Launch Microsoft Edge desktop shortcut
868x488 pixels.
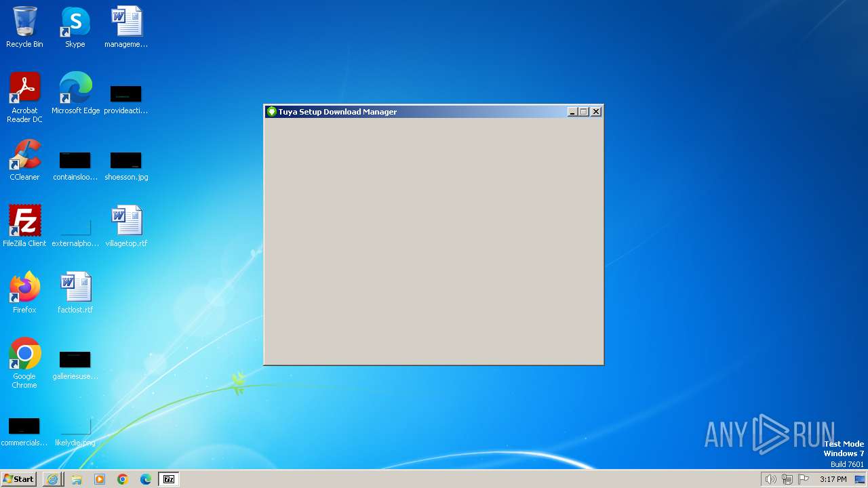[75, 94]
